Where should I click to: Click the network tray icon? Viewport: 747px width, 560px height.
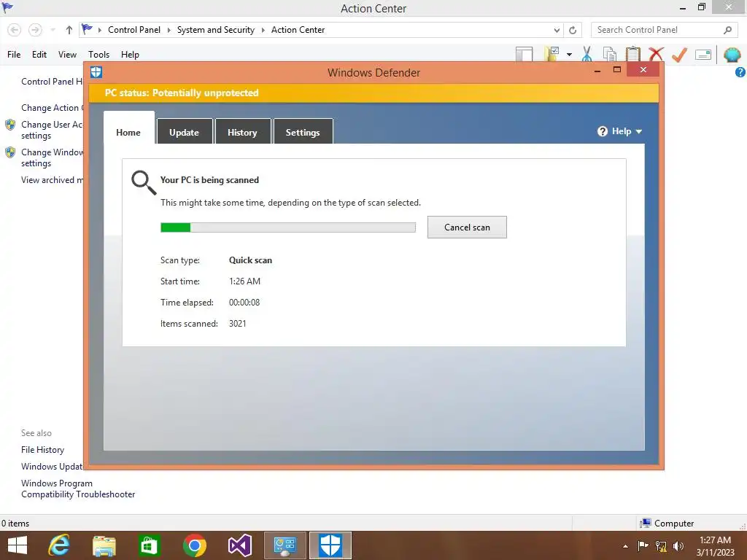tap(661, 546)
